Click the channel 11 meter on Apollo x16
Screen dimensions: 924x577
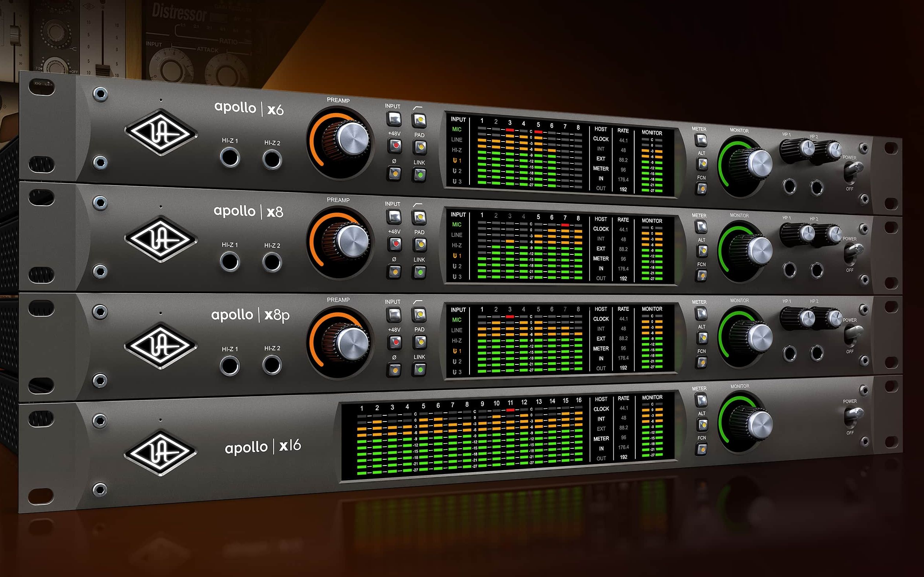pos(511,437)
